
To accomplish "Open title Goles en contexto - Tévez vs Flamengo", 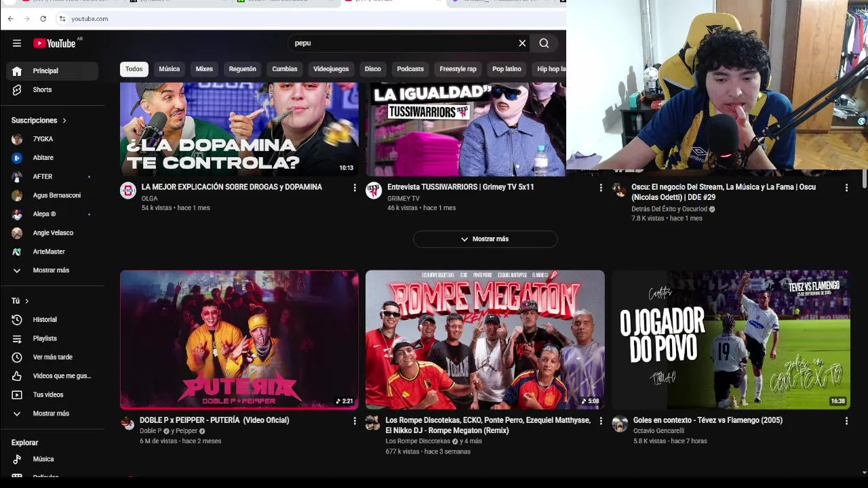I will (708, 420).
